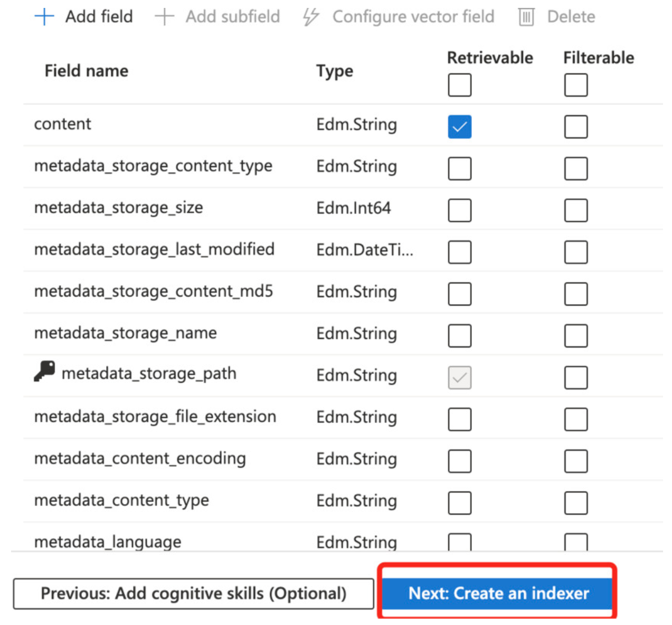672x625 pixels.
Task: Toggle the Filterable select-all header checkbox
Action: [x=575, y=85]
